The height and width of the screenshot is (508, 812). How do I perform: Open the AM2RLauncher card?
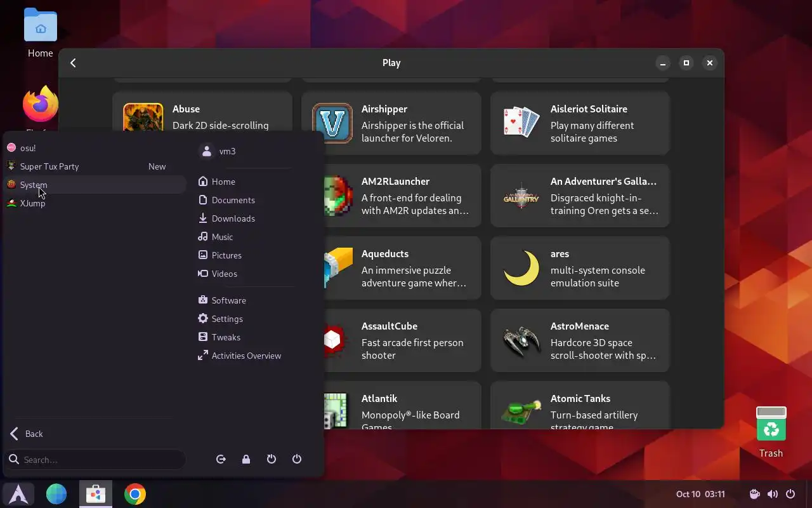[402, 196]
